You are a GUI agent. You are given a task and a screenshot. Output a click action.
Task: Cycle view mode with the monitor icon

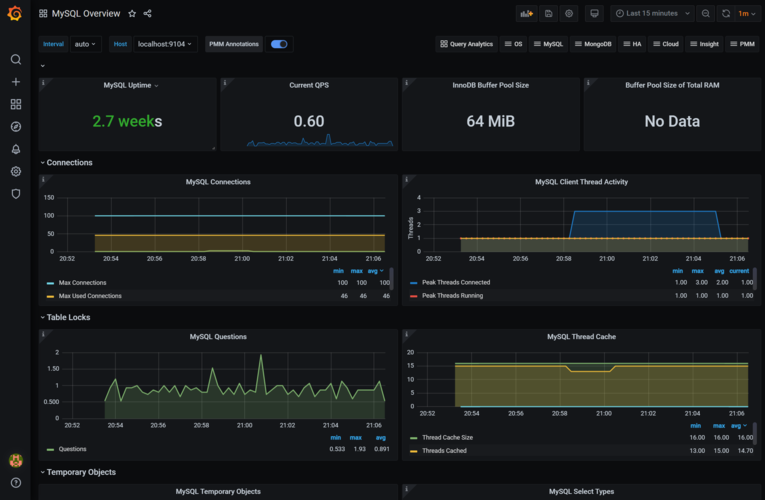pos(594,14)
